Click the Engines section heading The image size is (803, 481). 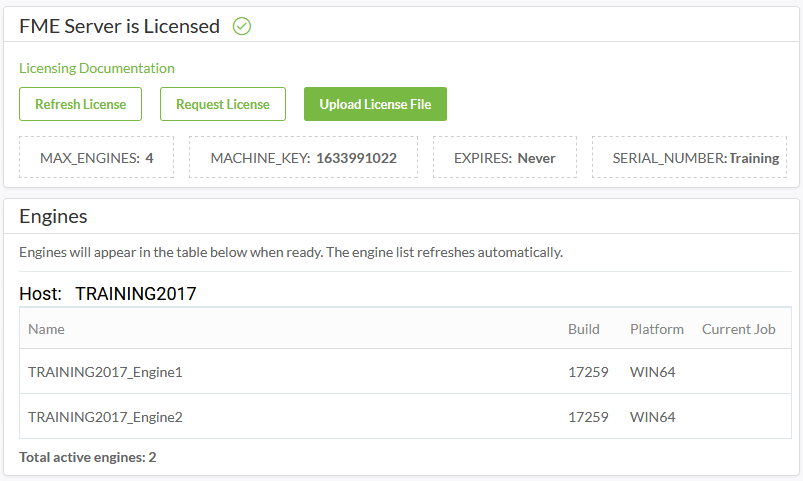click(53, 216)
